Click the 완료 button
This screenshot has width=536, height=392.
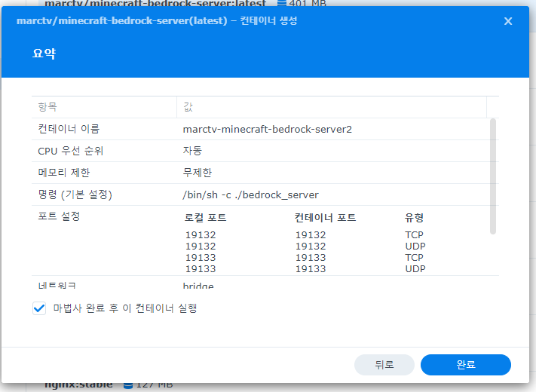(x=466, y=365)
